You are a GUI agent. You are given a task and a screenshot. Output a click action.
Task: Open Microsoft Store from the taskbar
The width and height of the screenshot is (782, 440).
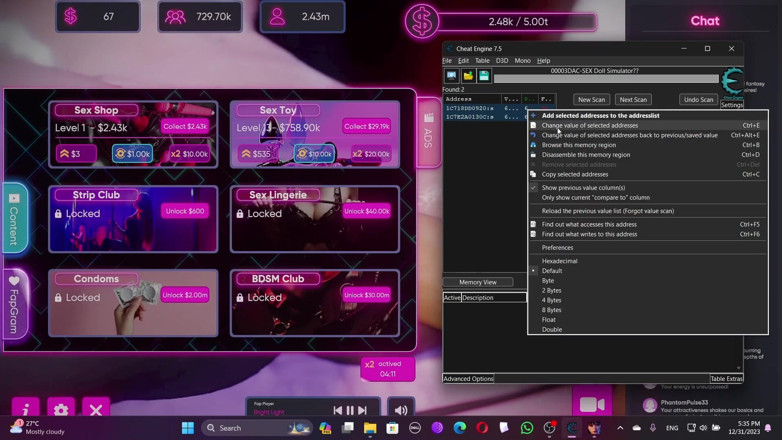click(x=392, y=428)
